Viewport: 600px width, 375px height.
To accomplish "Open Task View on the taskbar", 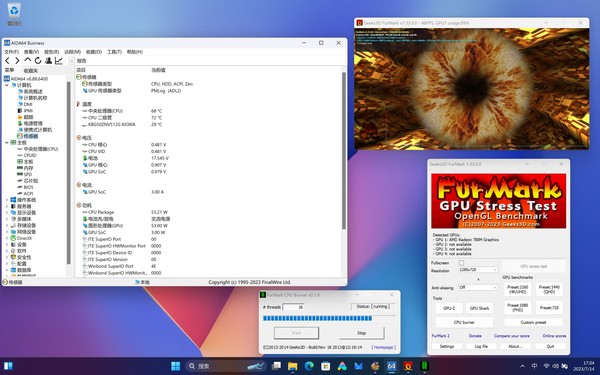I will pyautogui.click(x=276, y=366).
